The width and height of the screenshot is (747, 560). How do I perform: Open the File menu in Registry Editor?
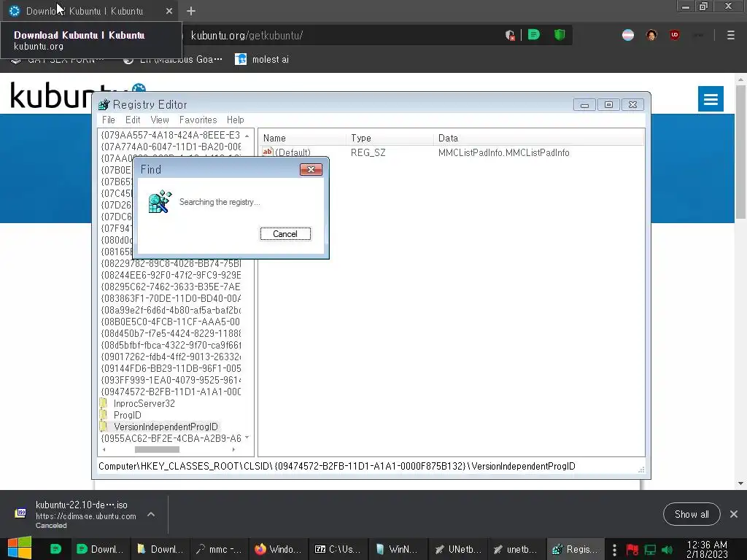[109, 120]
